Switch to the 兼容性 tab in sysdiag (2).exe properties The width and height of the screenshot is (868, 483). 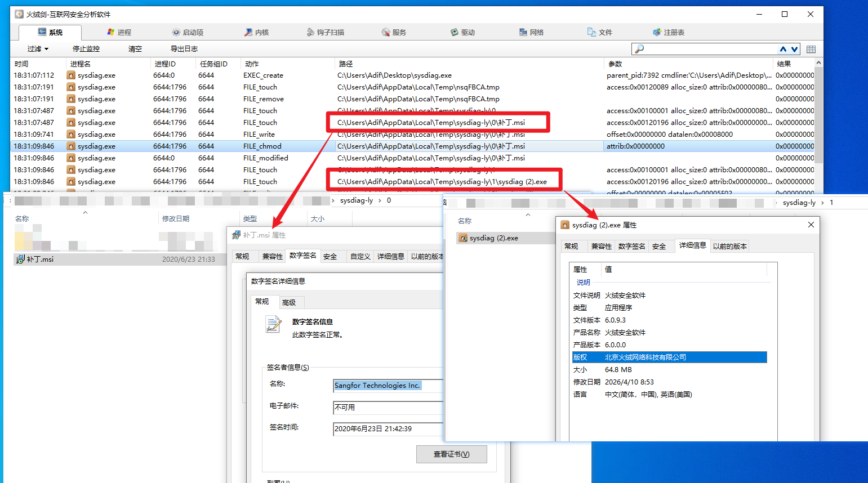(601, 246)
